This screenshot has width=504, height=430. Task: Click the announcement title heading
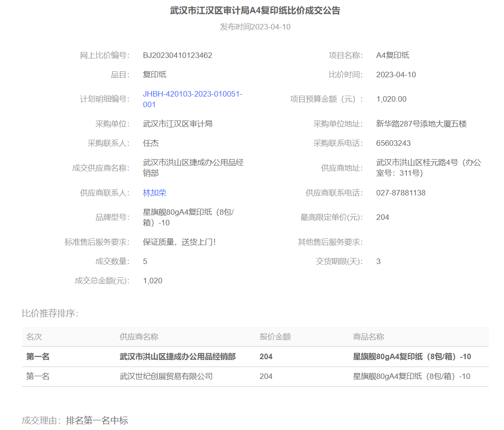(x=255, y=11)
